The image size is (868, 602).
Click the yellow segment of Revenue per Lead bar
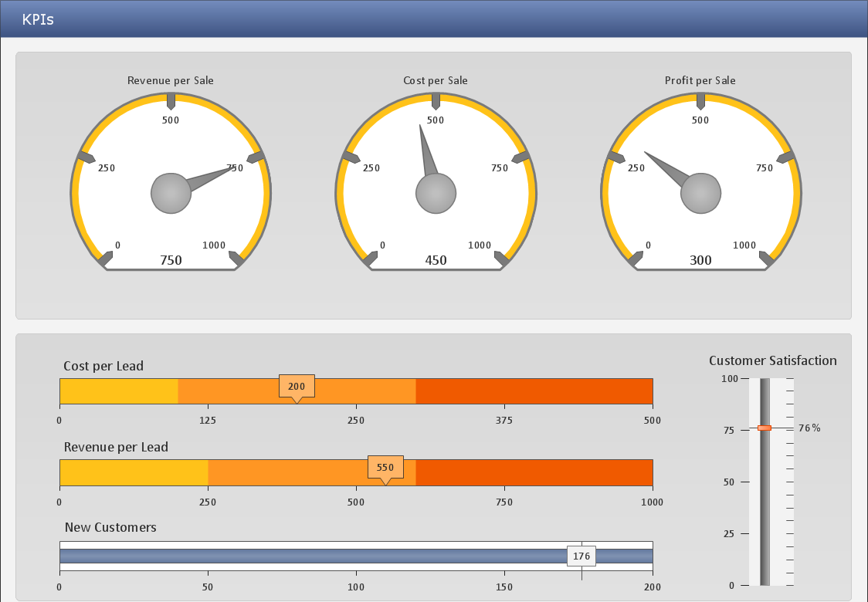coord(134,472)
